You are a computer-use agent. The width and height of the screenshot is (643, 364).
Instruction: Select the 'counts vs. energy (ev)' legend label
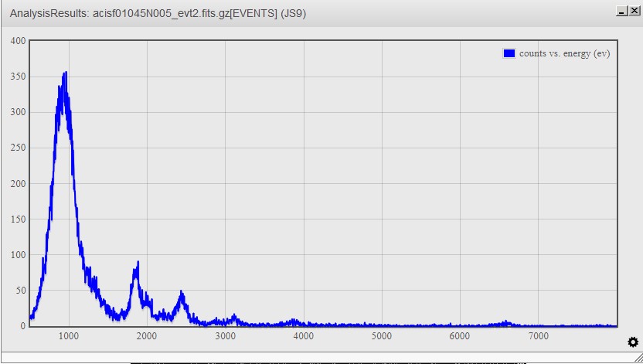564,53
